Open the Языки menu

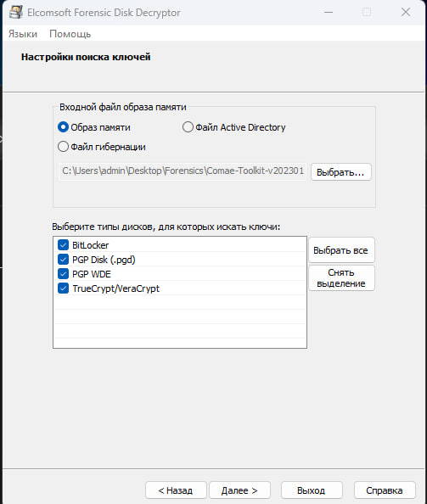23,34
